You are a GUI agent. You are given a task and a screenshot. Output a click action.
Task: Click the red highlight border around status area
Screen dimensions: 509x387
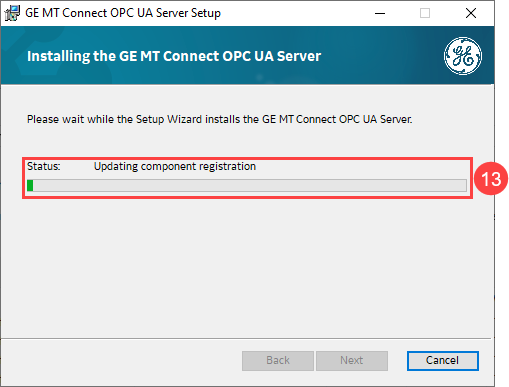(247, 158)
